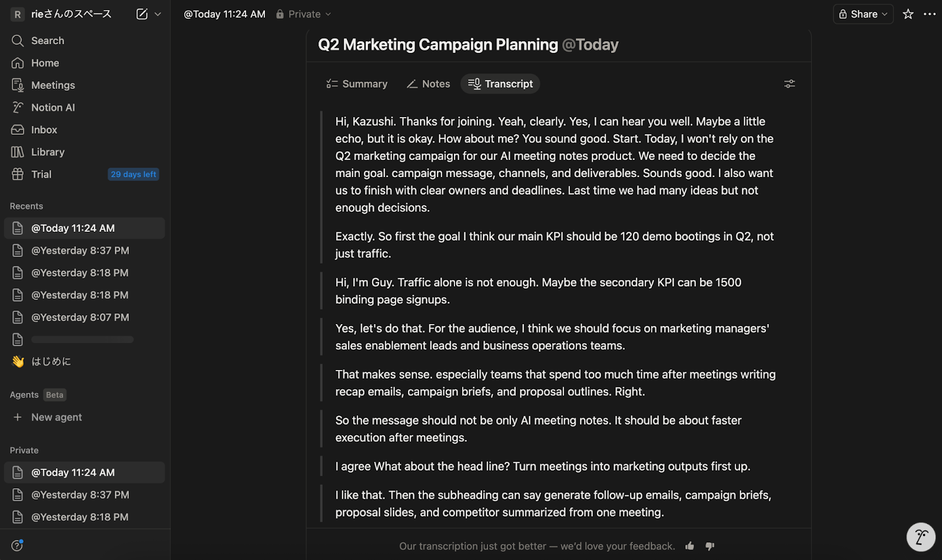
Task: Switch to the Notes tab
Action: [429, 84]
